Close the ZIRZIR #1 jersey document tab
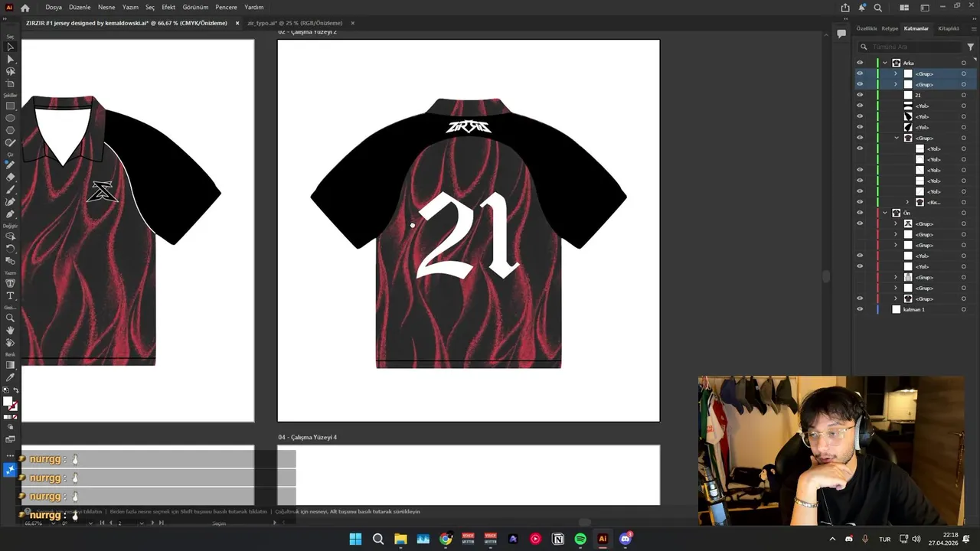Viewport: 980px width, 551px height. (x=237, y=23)
